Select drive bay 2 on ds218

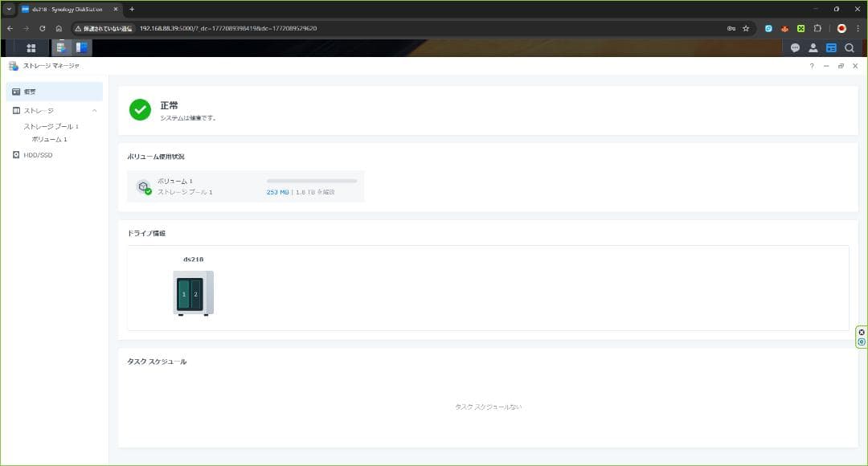195,294
